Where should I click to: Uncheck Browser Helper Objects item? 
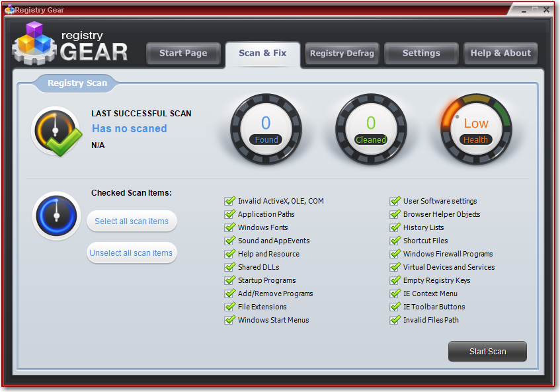395,214
